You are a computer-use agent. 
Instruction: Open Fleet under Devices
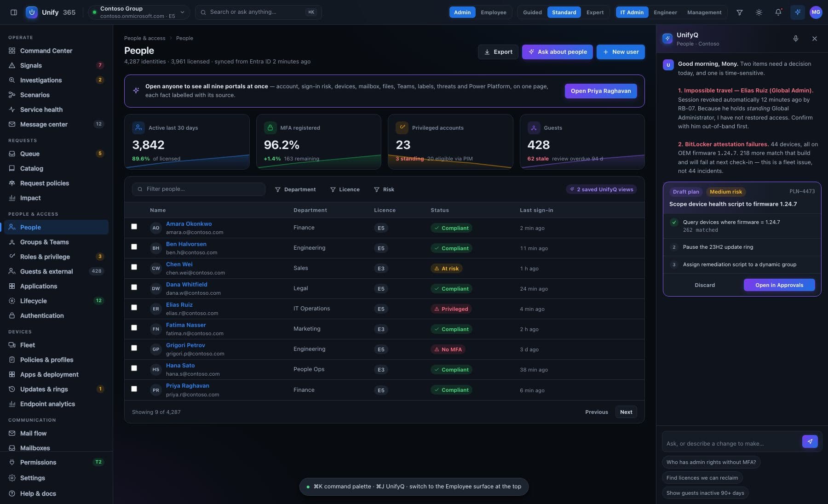(x=56, y=345)
